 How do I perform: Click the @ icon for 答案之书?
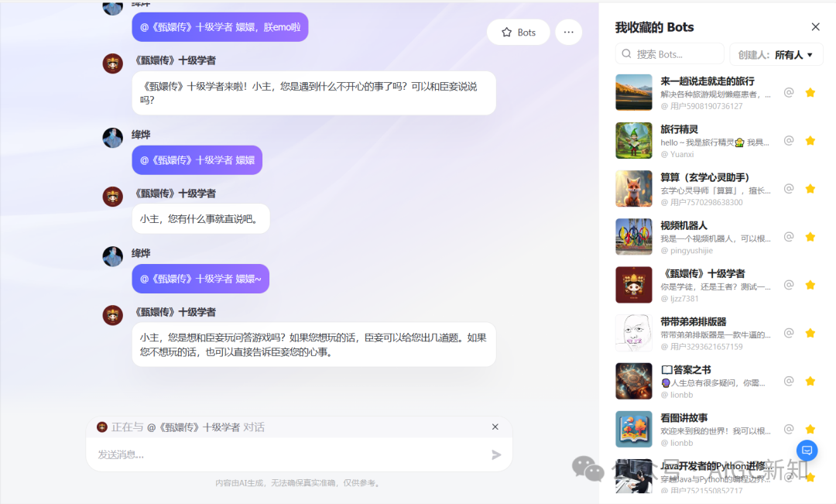coord(789,381)
